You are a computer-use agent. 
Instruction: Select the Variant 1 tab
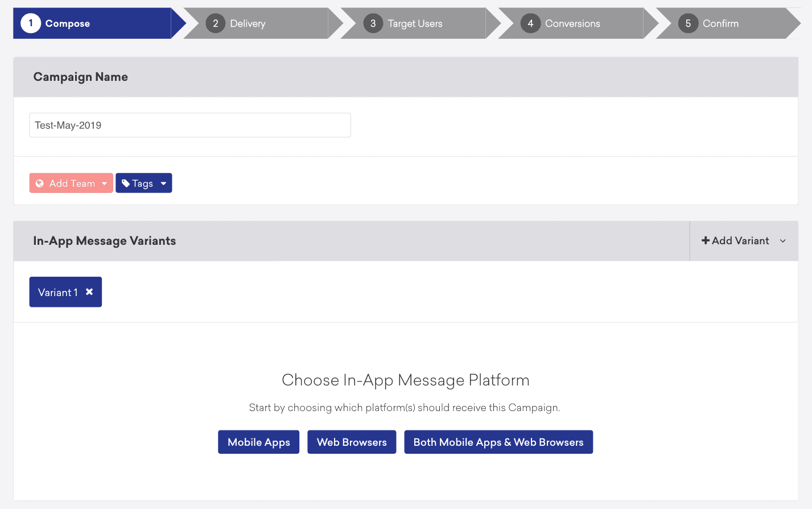(x=57, y=292)
